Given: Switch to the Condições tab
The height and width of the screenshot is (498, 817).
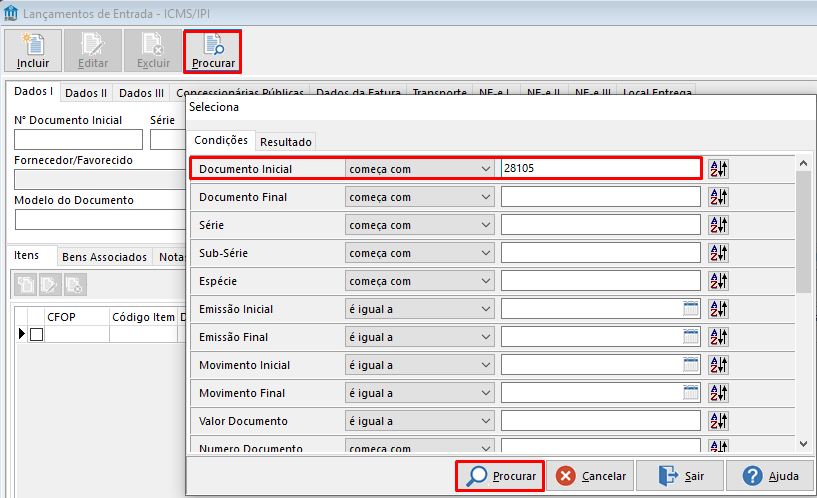Looking at the screenshot, I should click(x=221, y=140).
